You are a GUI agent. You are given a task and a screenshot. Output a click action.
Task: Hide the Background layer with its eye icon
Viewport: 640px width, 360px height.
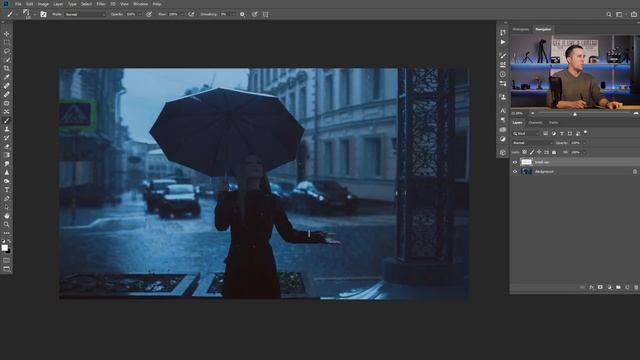point(515,171)
